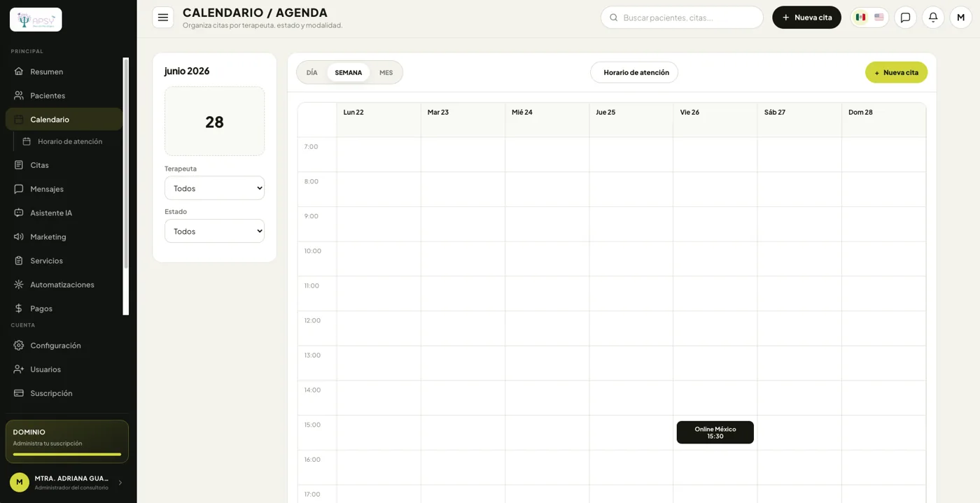
Task: Click the Citas clipboard icon
Action: [x=19, y=165]
